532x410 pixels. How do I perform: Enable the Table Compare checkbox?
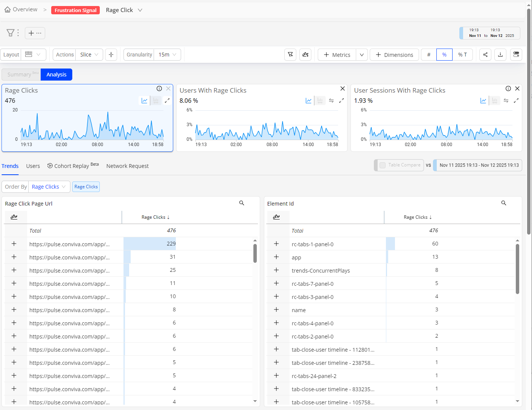383,165
